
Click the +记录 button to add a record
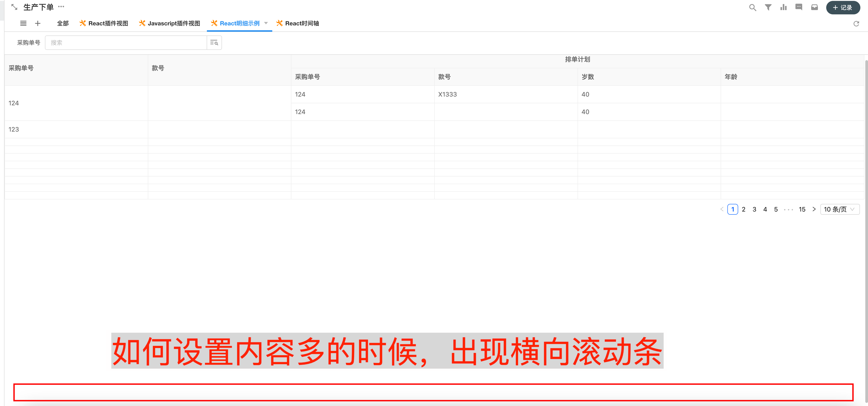[x=843, y=7]
